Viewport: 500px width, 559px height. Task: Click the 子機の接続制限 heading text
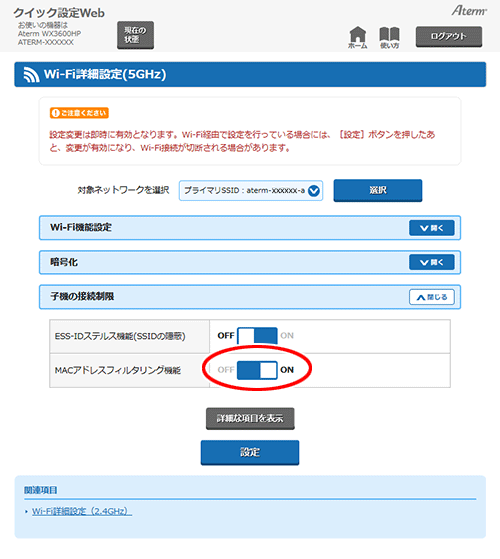82,297
